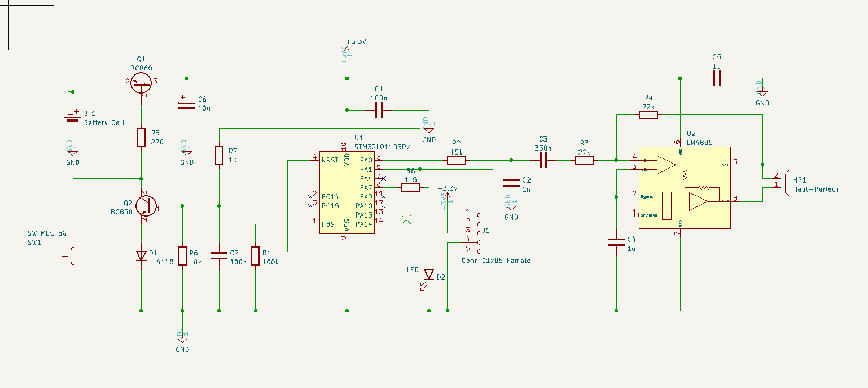Select the R3 resistor symbol

pyautogui.click(x=584, y=161)
